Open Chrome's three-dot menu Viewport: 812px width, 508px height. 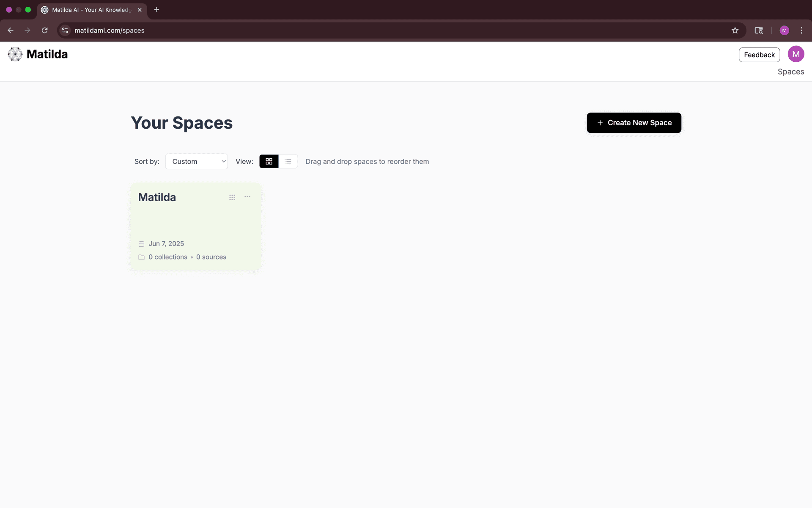click(802, 30)
